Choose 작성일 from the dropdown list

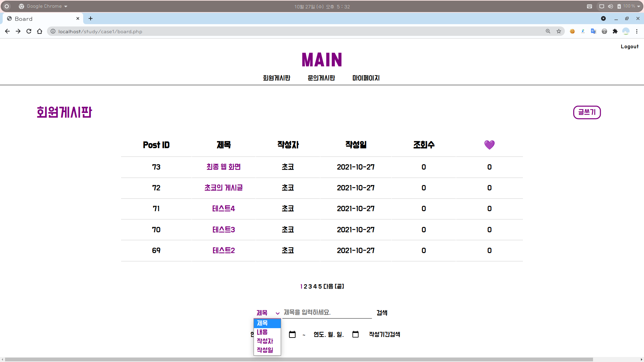[265, 350]
